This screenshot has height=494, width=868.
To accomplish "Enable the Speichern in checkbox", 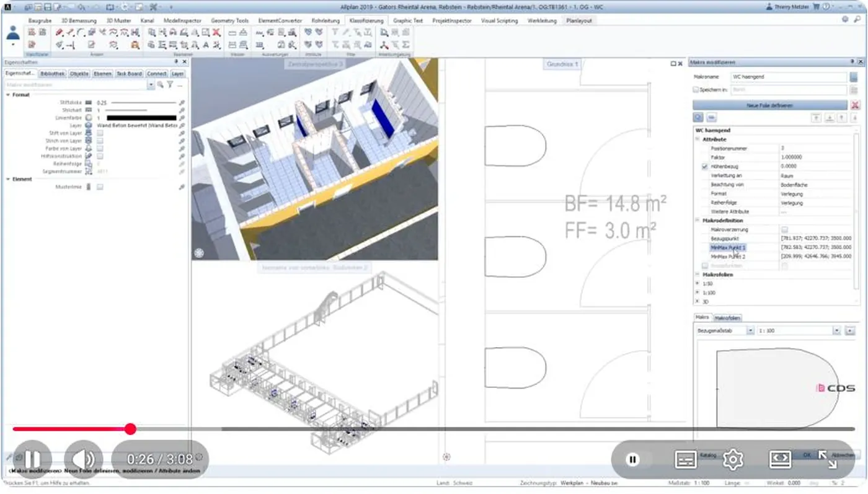I will [x=696, y=90].
